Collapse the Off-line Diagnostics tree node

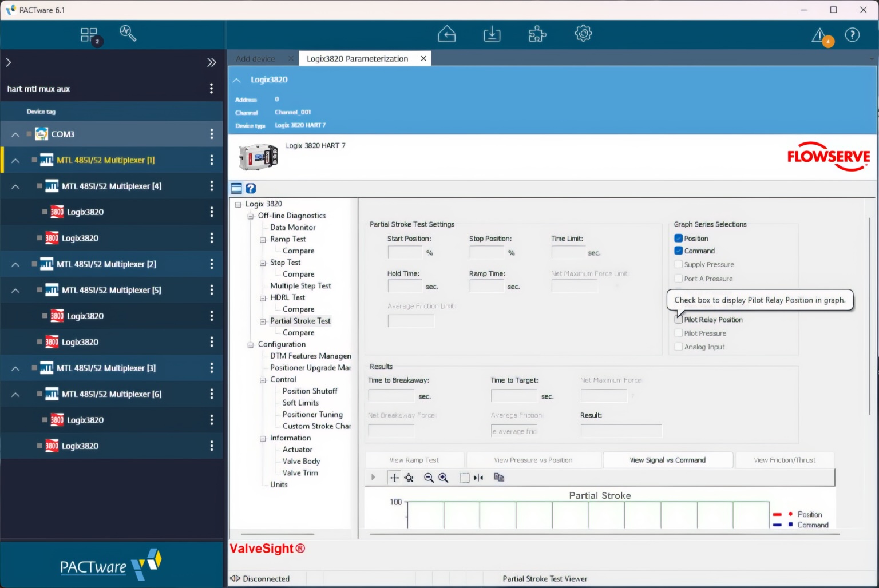[x=250, y=216]
